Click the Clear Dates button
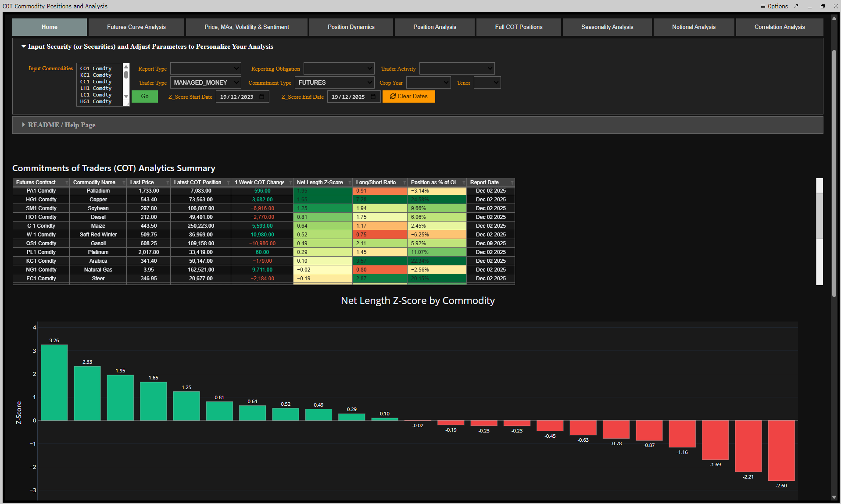The image size is (841, 504). 408,97
